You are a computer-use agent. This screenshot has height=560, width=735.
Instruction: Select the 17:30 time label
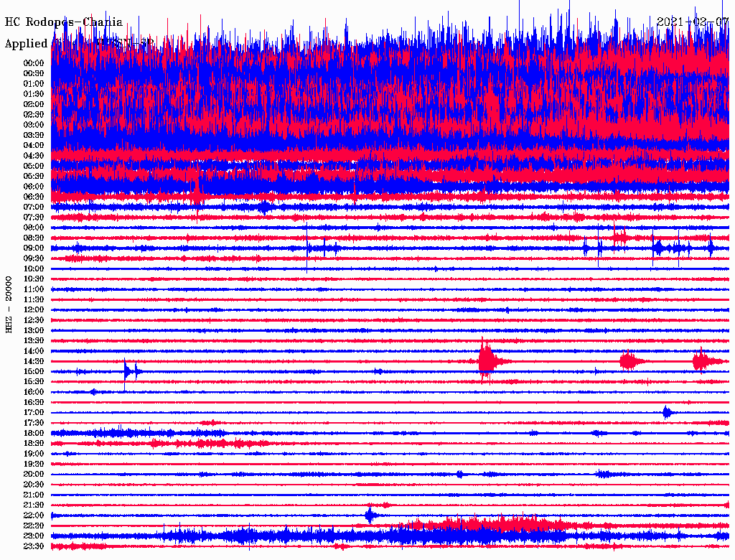[33, 423]
